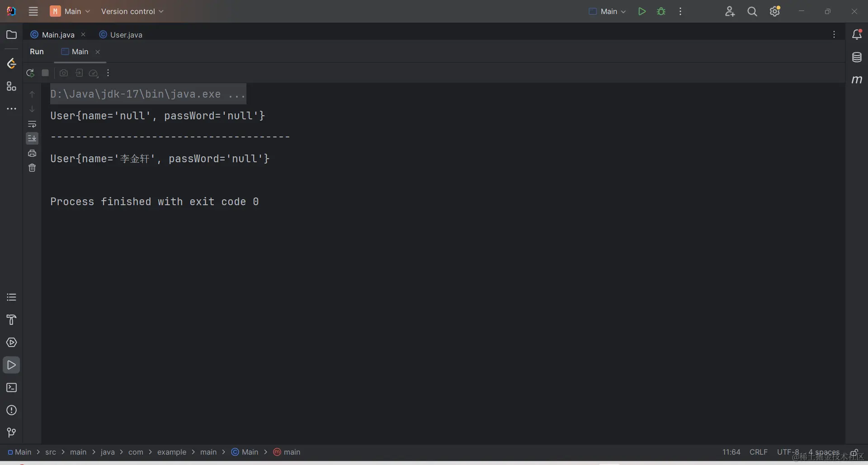Open more Run toolbar options
Viewport: 868px width, 465px height.
pyautogui.click(x=108, y=73)
